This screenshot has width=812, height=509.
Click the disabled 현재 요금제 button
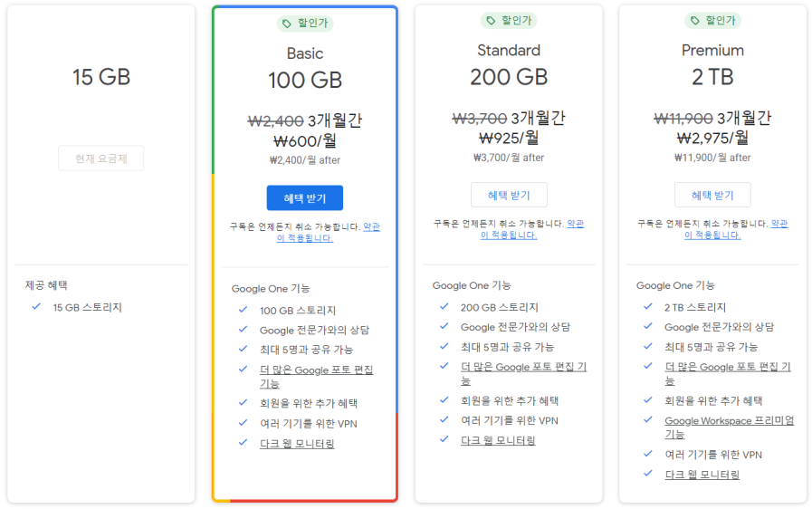point(101,158)
